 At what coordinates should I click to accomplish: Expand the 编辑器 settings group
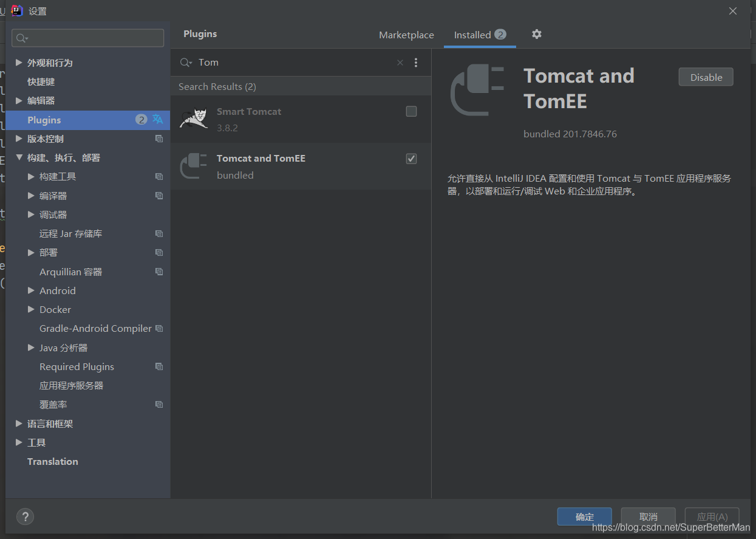point(19,100)
